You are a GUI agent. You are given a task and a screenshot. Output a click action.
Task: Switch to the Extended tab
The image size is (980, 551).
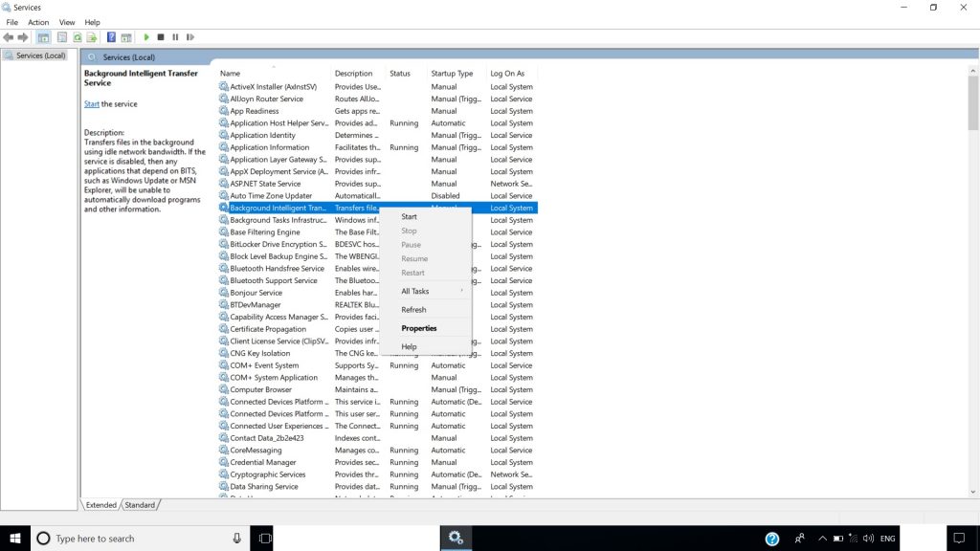point(100,505)
